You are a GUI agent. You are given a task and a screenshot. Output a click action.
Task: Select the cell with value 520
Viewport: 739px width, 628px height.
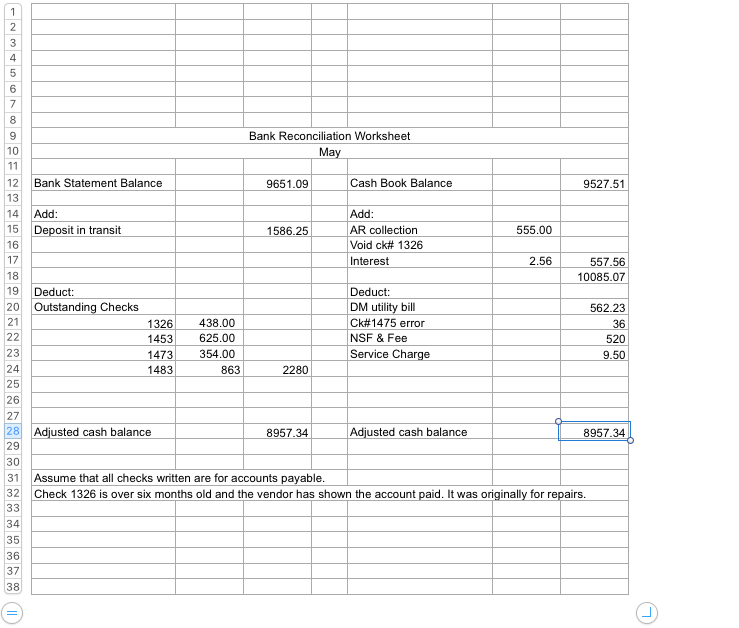pos(594,338)
